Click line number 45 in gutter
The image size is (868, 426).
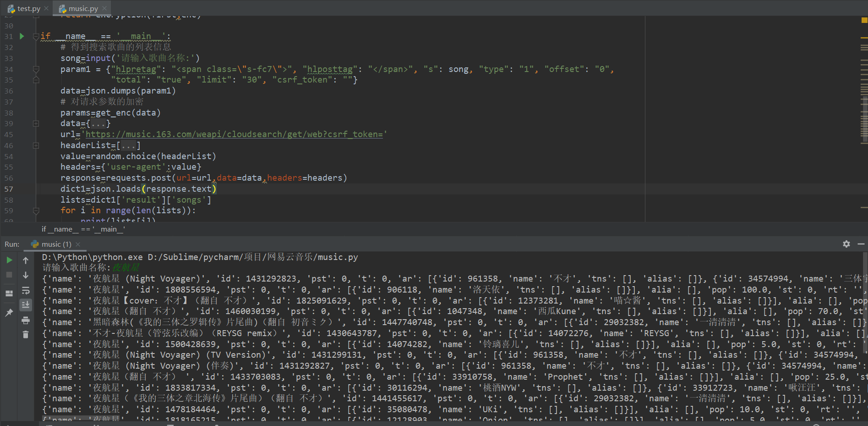(9, 134)
